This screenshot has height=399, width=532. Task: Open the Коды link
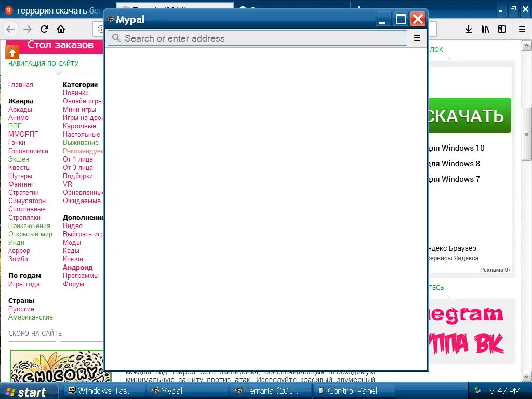tap(71, 251)
